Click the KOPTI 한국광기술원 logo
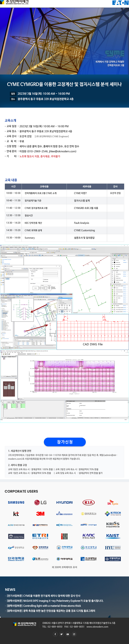 point(89,525)
